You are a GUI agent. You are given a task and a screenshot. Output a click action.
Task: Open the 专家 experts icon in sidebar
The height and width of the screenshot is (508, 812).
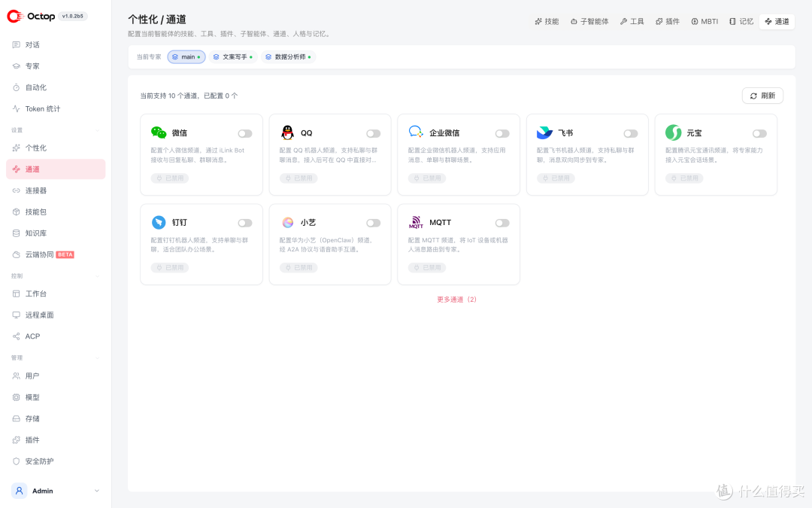pyautogui.click(x=16, y=65)
